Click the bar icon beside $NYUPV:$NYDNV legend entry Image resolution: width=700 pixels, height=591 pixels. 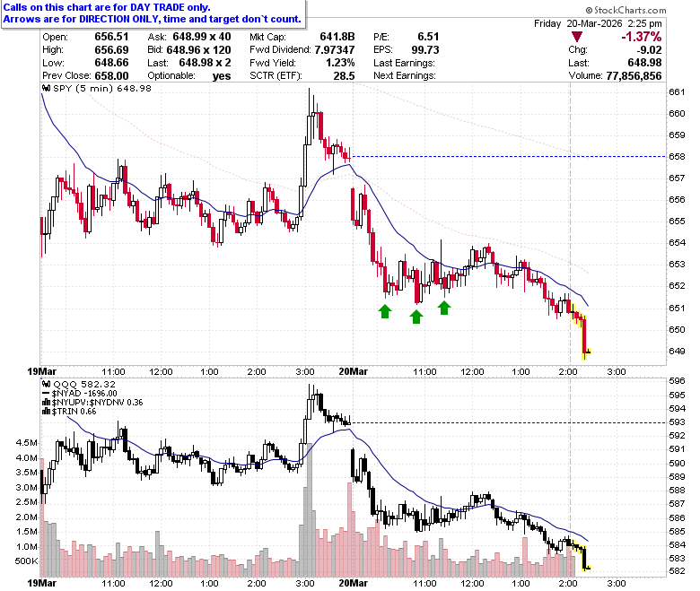tap(46, 403)
